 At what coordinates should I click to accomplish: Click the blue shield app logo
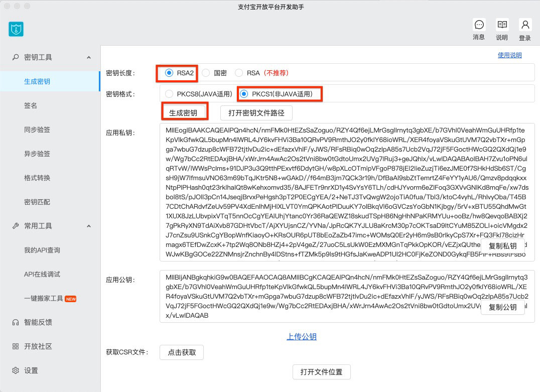(16, 29)
